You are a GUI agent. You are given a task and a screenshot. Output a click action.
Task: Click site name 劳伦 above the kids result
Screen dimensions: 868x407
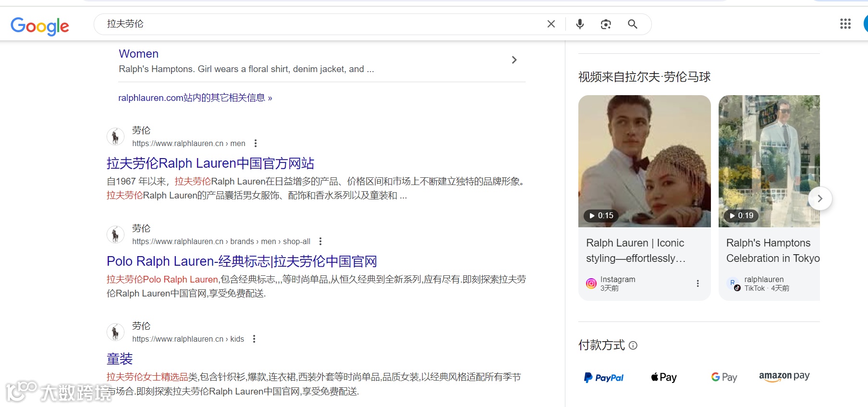coord(141,326)
